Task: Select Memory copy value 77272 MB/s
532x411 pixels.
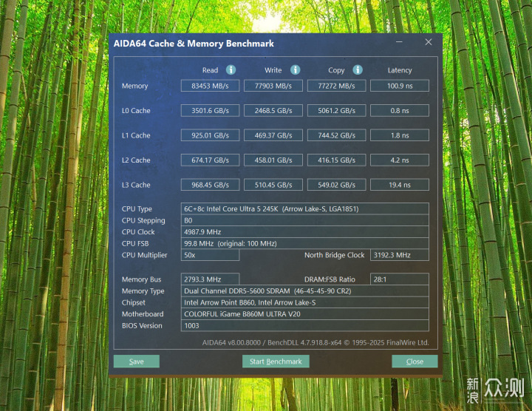Action: pos(336,86)
